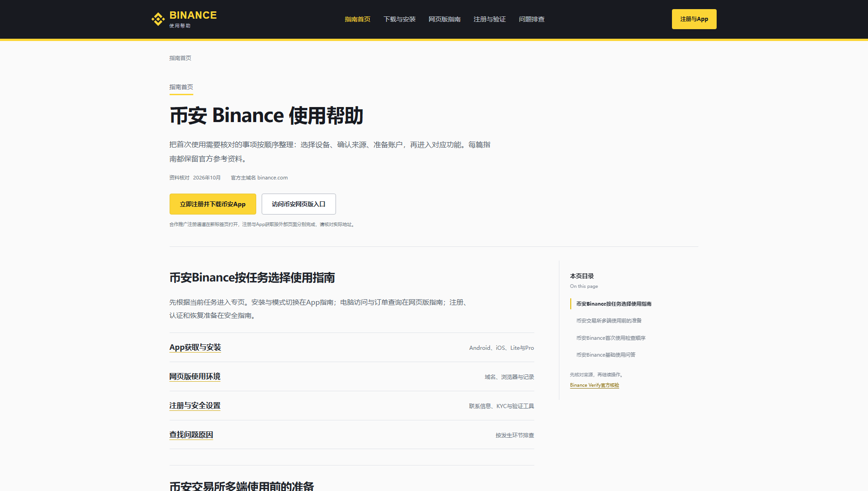This screenshot has height=491, width=868.
Task: Open the 下载与安装 navigation item
Action: [x=399, y=19]
